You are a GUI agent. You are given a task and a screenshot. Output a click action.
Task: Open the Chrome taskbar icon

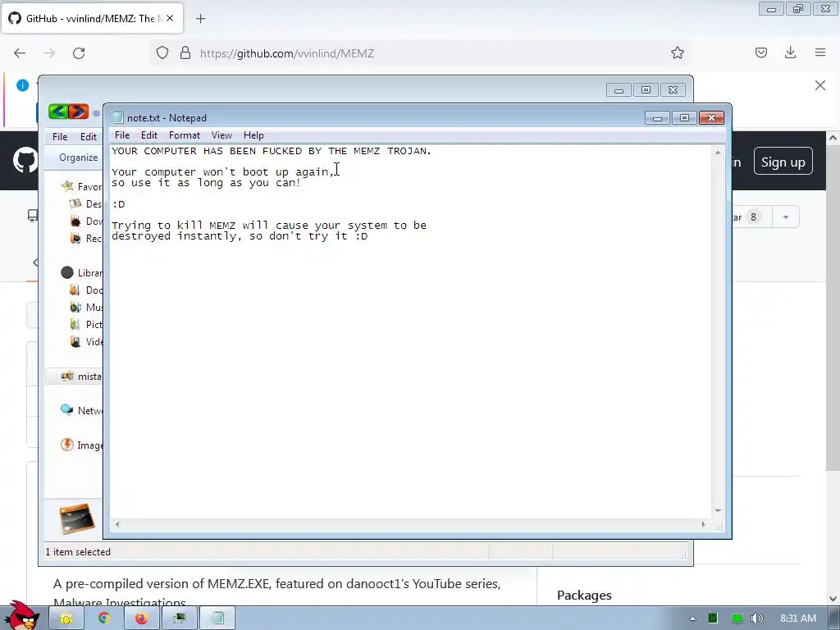pos(104,619)
